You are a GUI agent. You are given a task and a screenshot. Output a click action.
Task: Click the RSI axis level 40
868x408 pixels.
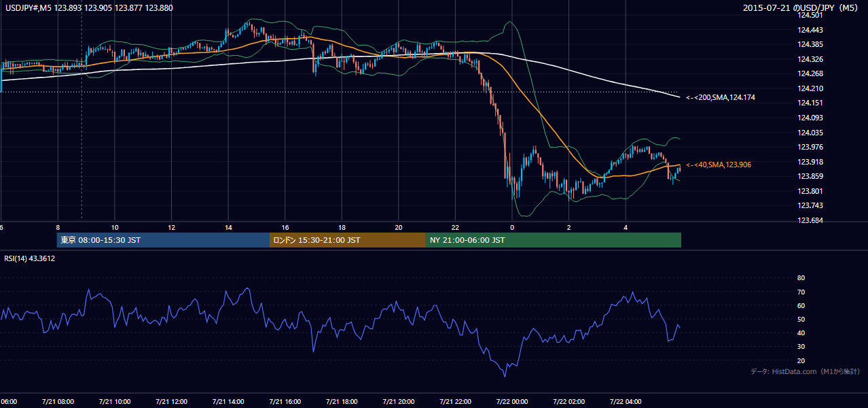tap(801, 333)
